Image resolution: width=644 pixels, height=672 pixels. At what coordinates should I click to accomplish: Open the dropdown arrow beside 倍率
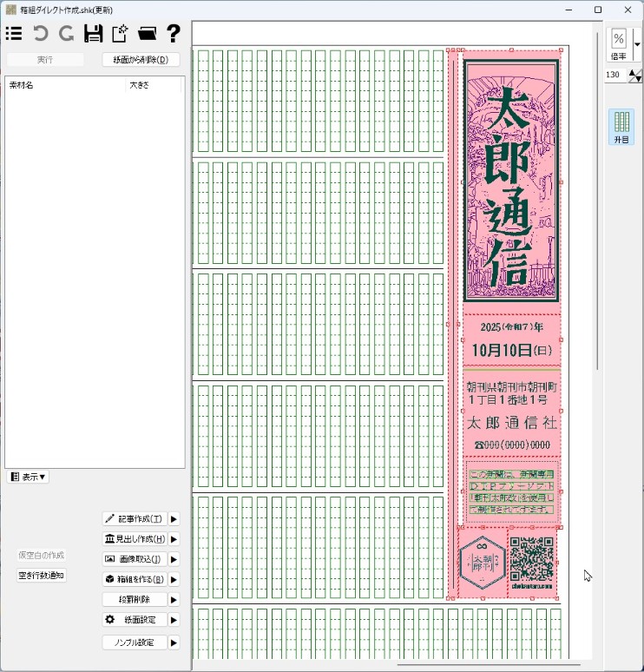[x=636, y=43]
